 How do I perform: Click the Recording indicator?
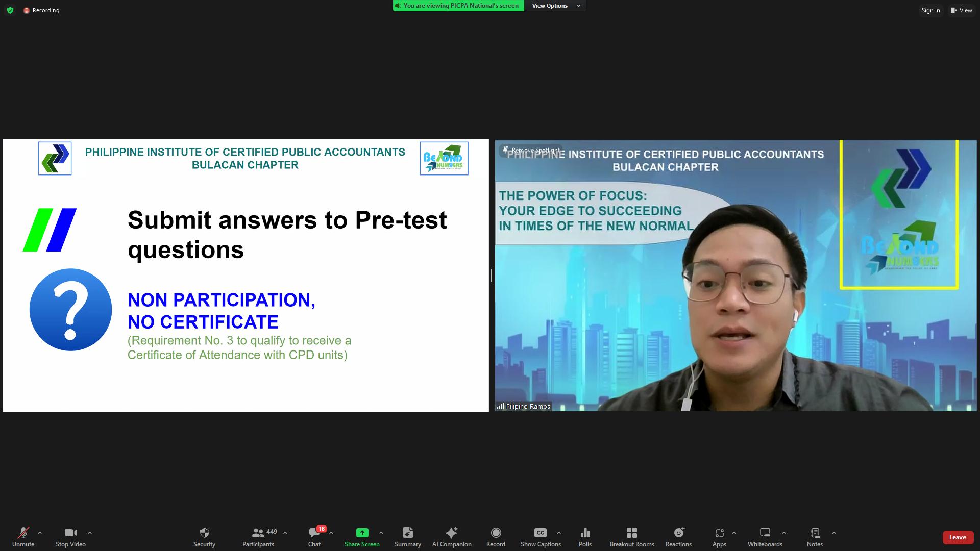click(41, 10)
